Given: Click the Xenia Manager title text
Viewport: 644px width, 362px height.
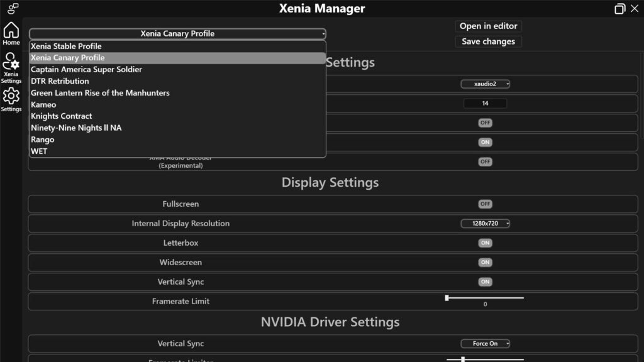Looking at the screenshot, I should click(x=322, y=8).
